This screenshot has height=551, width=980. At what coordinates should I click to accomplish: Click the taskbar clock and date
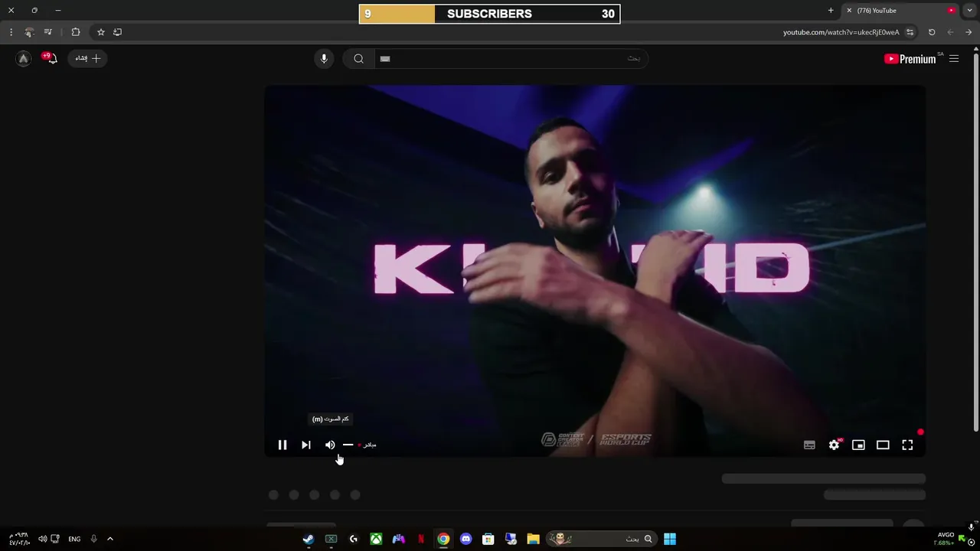pyautogui.click(x=19, y=539)
